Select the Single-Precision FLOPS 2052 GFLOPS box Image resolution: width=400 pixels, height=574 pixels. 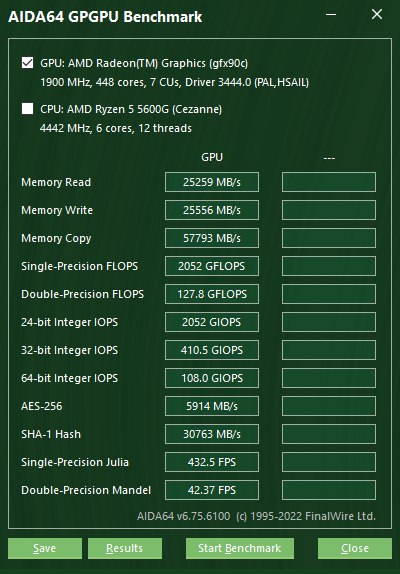click(212, 266)
